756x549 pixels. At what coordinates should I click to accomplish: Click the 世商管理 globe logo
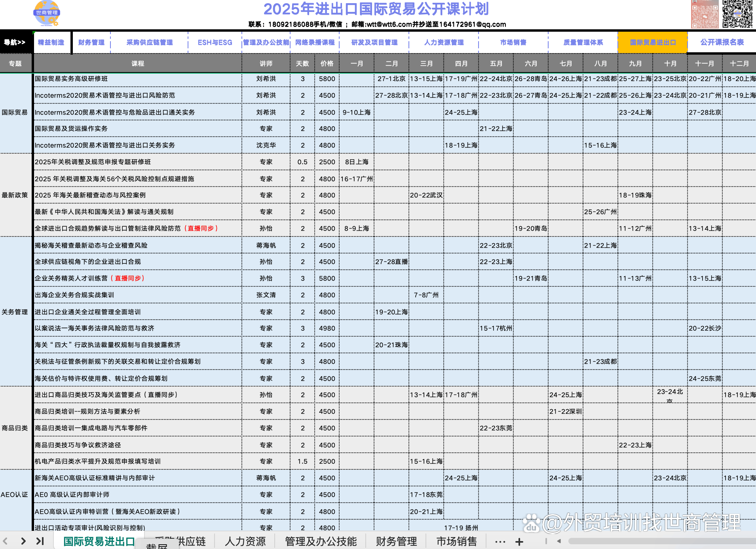pyautogui.click(x=47, y=13)
